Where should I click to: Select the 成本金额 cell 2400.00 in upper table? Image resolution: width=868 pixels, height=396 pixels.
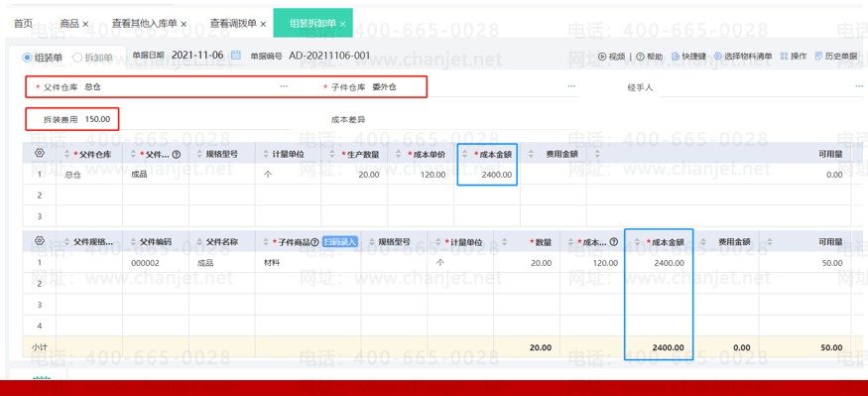487,175
